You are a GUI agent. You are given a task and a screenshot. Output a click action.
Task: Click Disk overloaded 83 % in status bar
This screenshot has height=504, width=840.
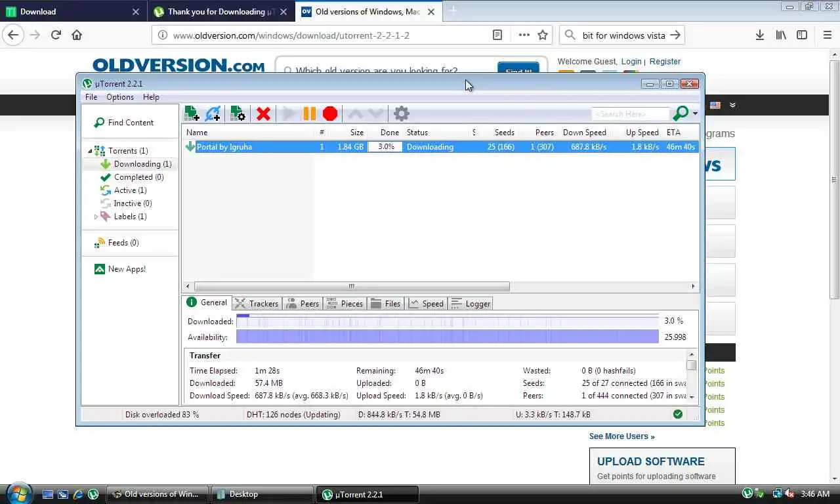[x=162, y=415]
